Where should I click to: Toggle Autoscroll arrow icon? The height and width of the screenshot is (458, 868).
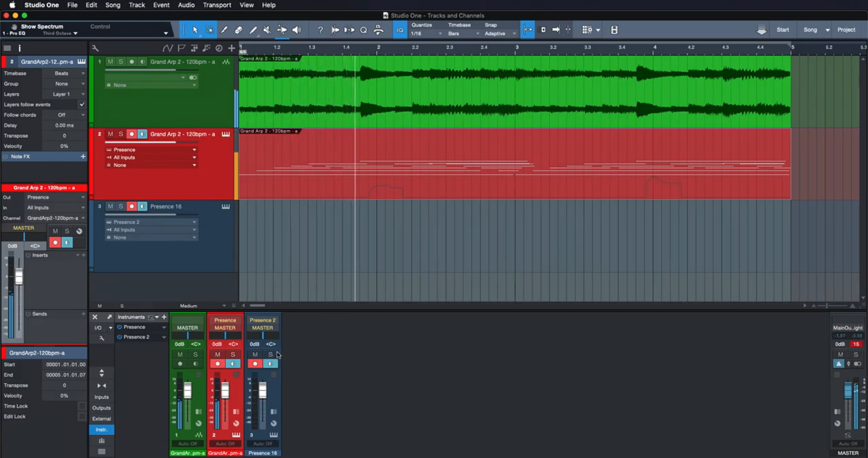tap(556, 30)
